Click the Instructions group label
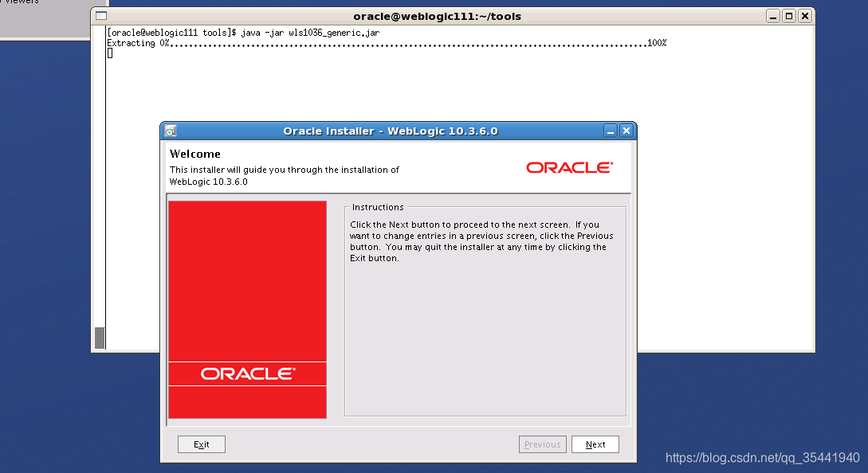The image size is (868, 473). coord(378,207)
